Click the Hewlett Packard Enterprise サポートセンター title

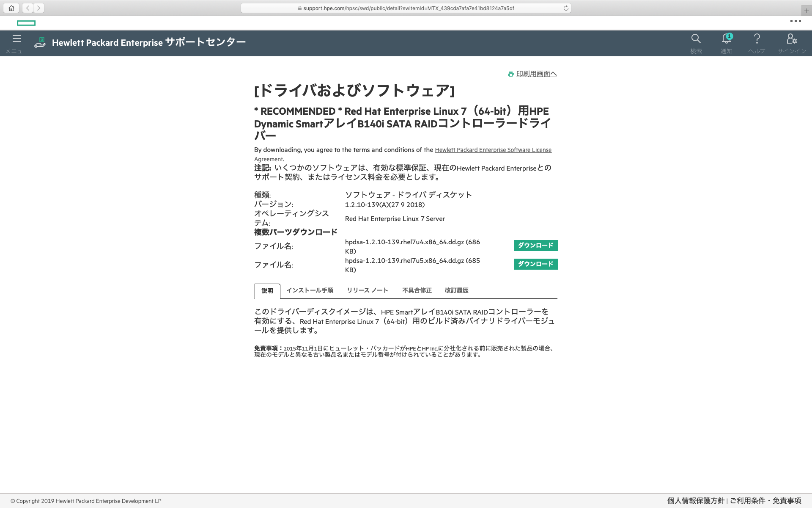click(149, 42)
